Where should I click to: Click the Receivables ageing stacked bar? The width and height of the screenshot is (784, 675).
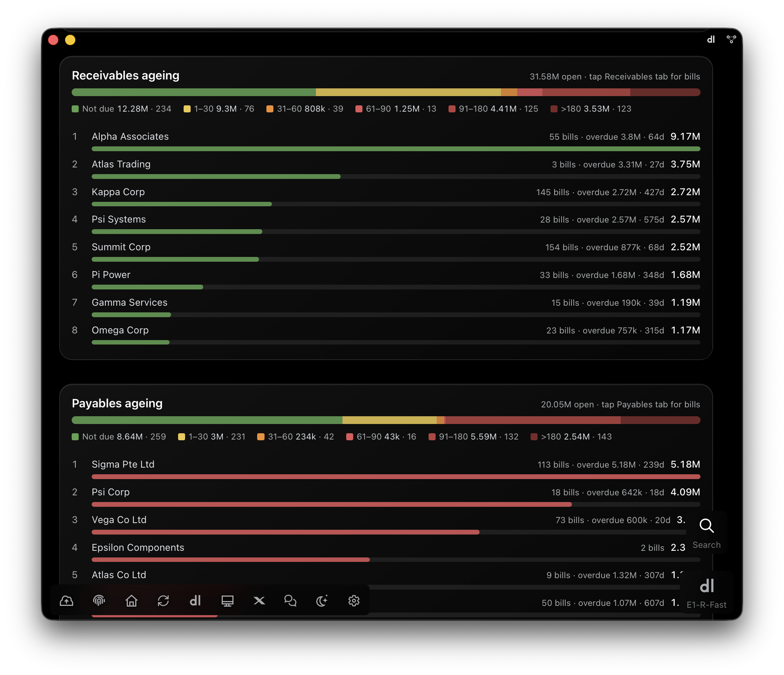pyautogui.click(x=386, y=92)
